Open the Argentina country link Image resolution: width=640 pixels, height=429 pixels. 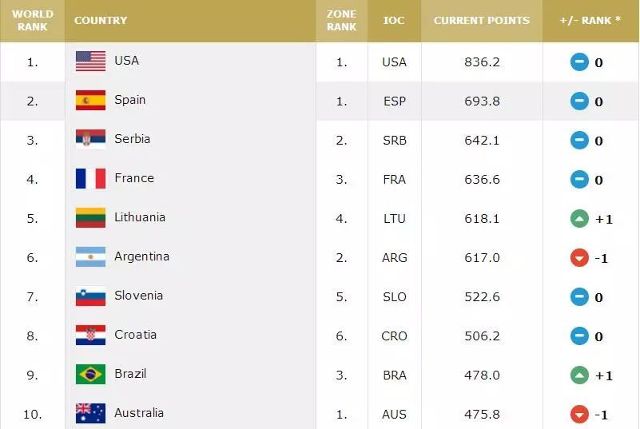[142, 256]
